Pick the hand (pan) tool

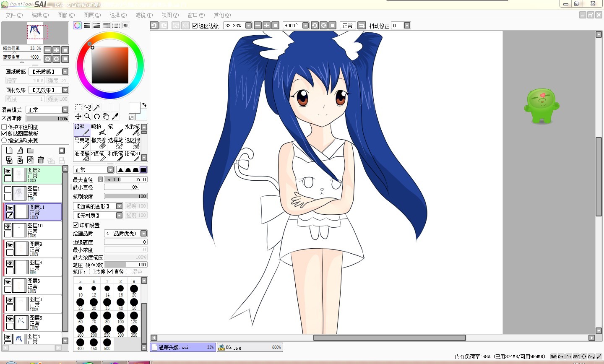pos(106,116)
